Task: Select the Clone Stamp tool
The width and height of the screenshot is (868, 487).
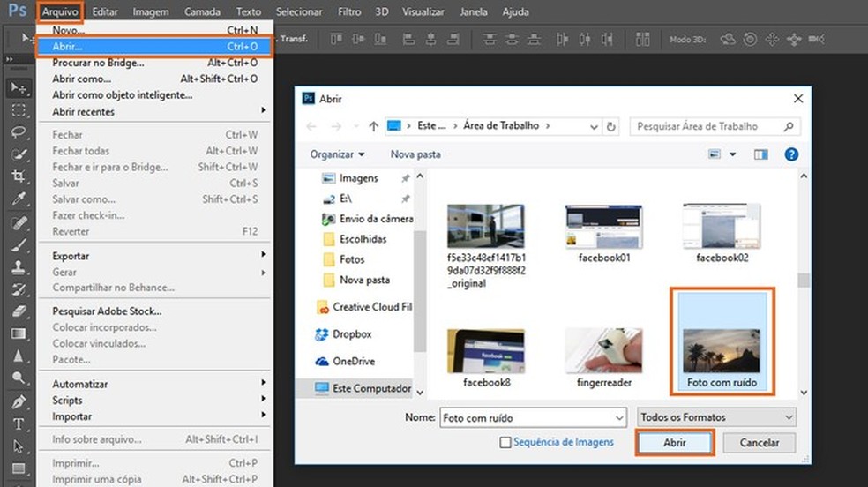Action: tap(19, 267)
